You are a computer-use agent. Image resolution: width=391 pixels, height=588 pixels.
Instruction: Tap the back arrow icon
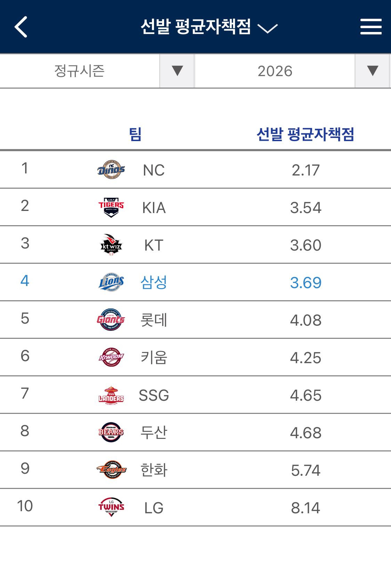click(x=21, y=27)
